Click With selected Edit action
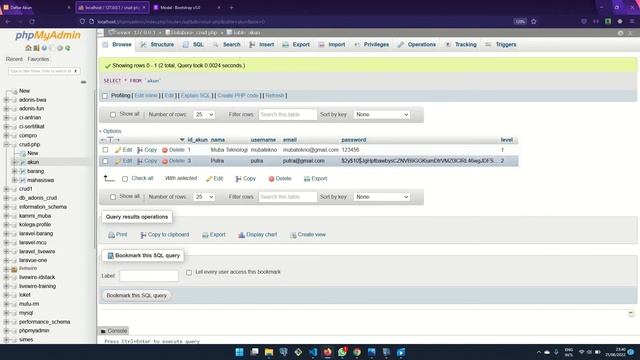640x360 pixels. click(x=215, y=178)
